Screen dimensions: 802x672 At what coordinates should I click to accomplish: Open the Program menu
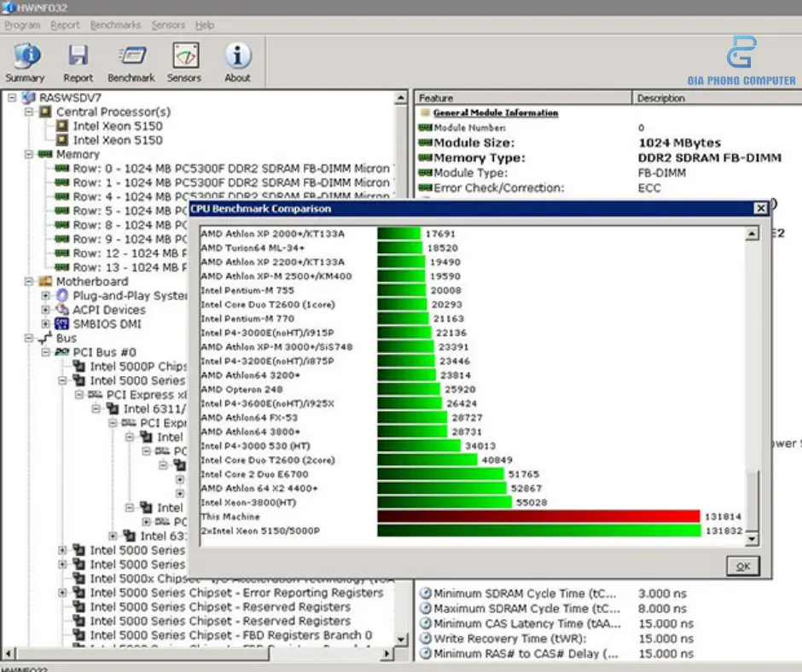tap(21, 26)
